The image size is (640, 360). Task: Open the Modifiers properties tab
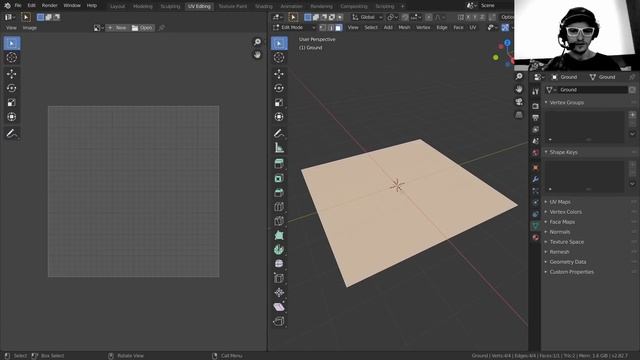click(x=536, y=179)
